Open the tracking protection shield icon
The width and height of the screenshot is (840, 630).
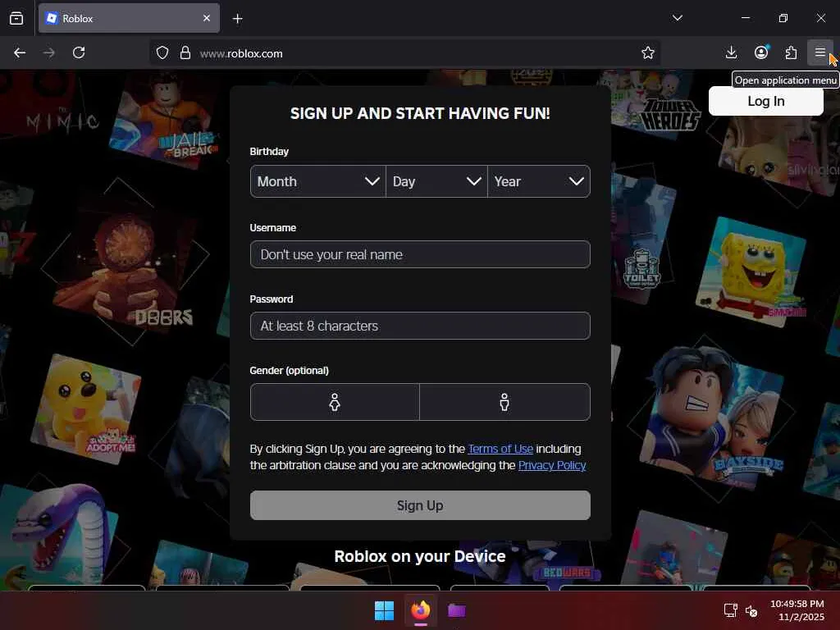[162, 53]
